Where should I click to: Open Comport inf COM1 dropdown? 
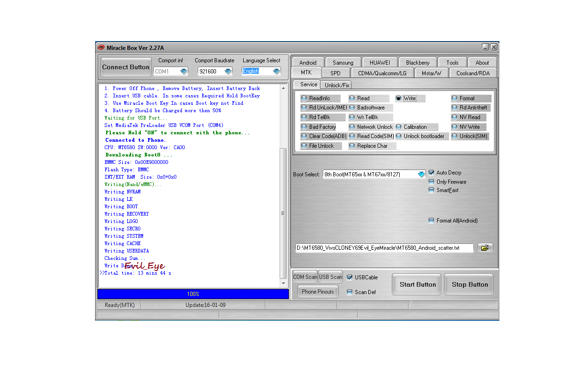coord(184,71)
